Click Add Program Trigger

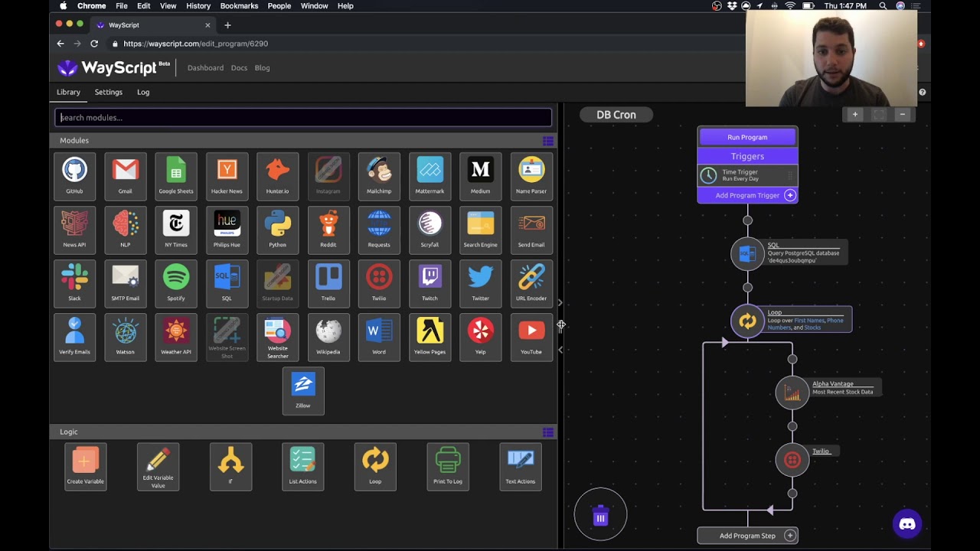747,195
